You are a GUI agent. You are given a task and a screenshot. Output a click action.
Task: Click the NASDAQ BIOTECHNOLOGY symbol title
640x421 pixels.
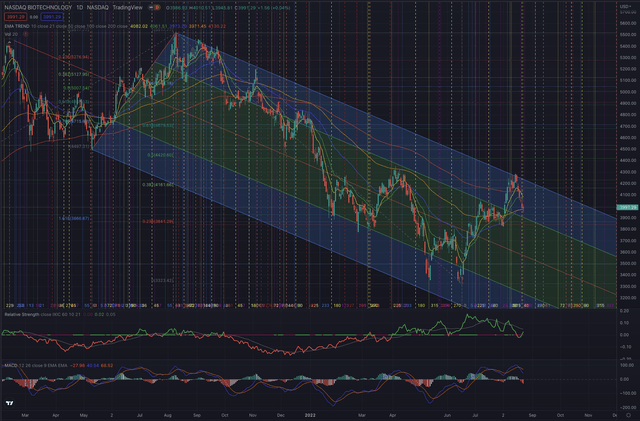(38, 7)
